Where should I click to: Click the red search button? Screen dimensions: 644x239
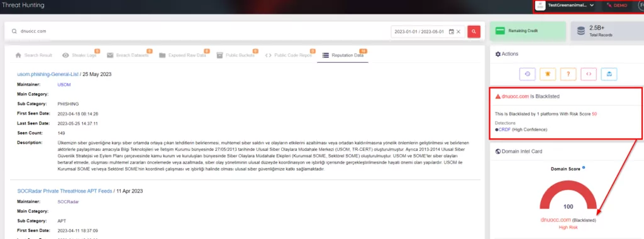coord(474,31)
